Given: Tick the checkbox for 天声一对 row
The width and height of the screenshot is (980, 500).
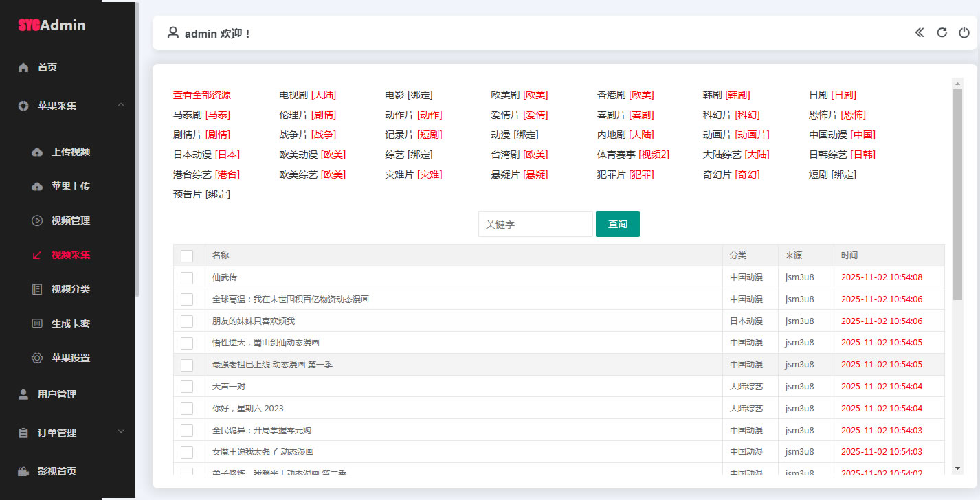Looking at the screenshot, I should [187, 387].
